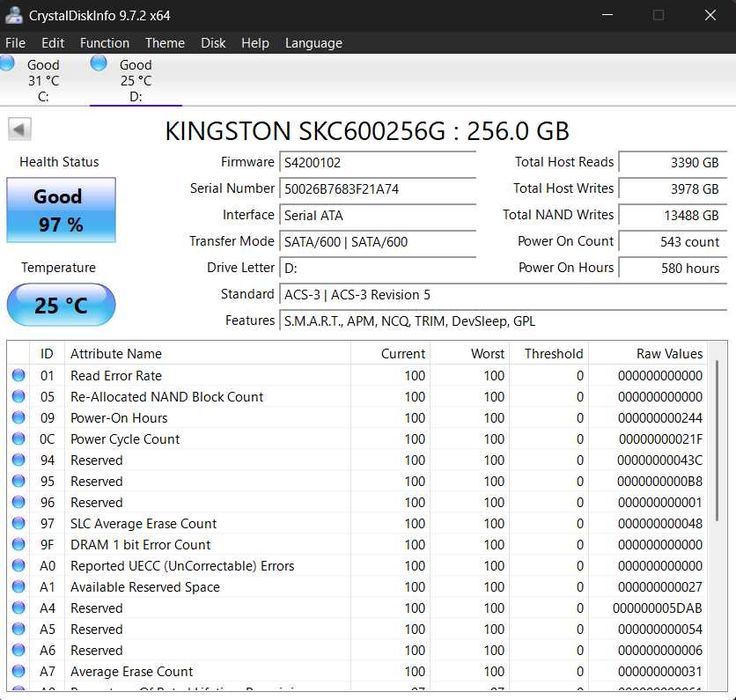Click the Interface field Serial ATA
This screenshot has width=736, height=700.
[377, 215]
